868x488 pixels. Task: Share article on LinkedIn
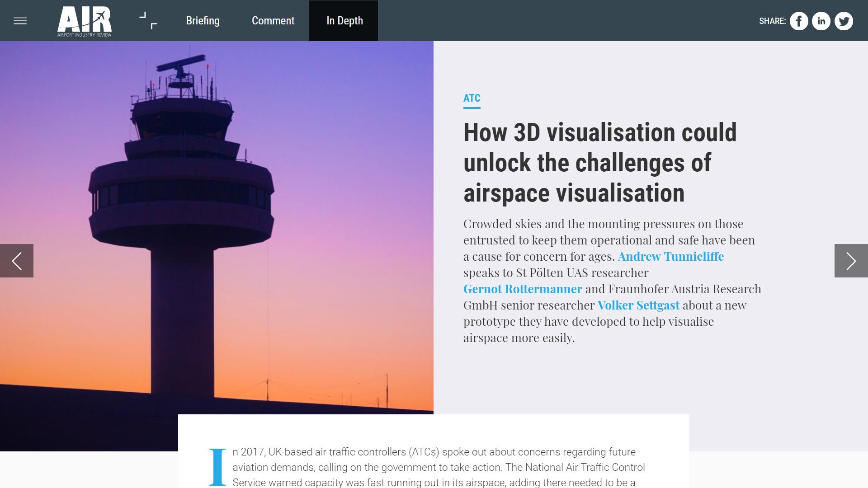pyautogui.click(x=821, y=21)
